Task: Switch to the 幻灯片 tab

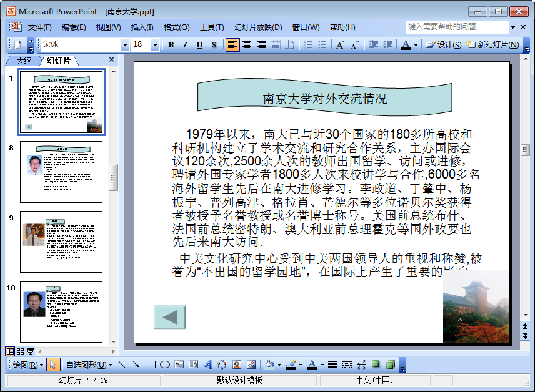Action: point(59,61)
